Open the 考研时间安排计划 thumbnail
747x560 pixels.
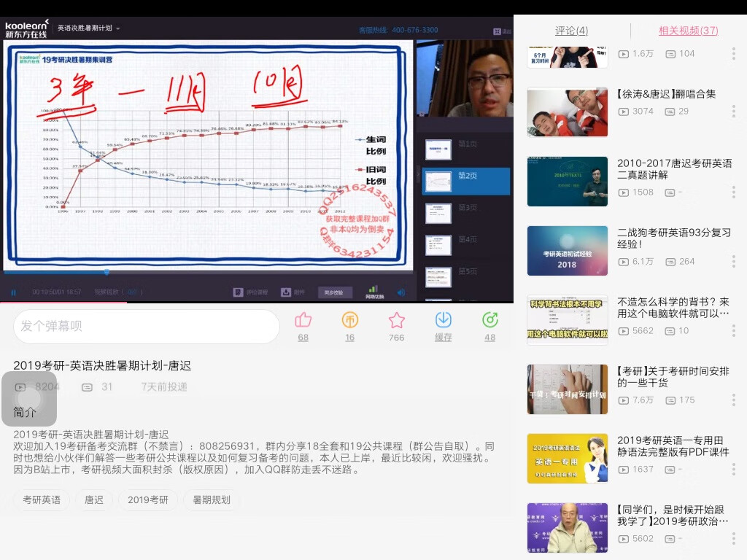[568, 389]
